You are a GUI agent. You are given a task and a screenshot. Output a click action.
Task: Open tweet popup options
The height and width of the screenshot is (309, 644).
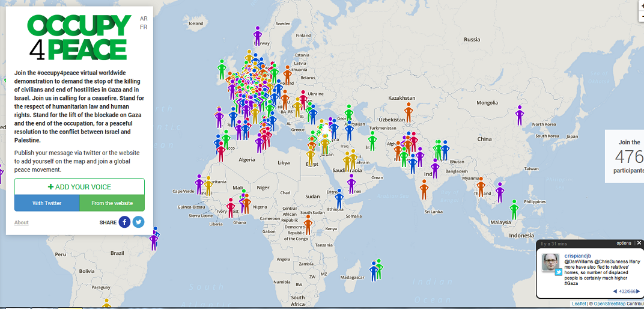pos(624,243)
